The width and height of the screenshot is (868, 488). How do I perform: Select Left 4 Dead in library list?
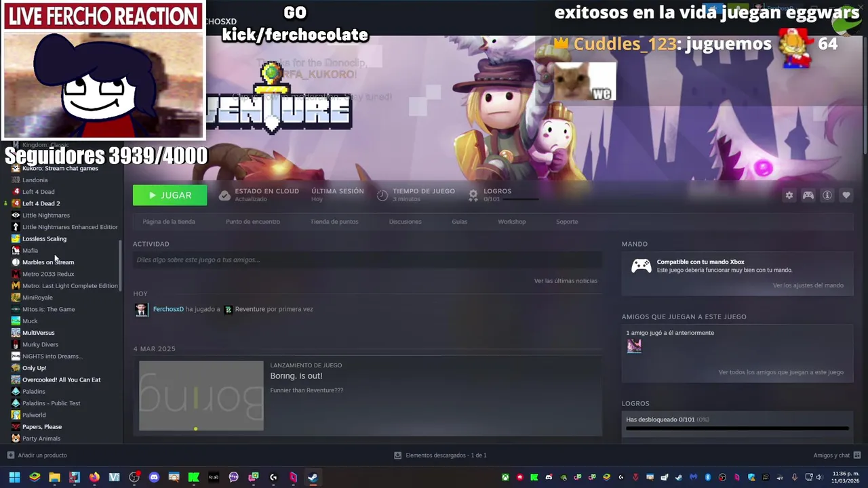pos(38,192)
